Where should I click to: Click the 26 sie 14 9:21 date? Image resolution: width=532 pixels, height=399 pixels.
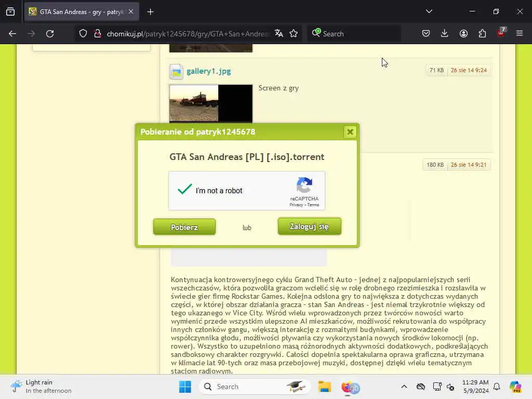point(469,165)
